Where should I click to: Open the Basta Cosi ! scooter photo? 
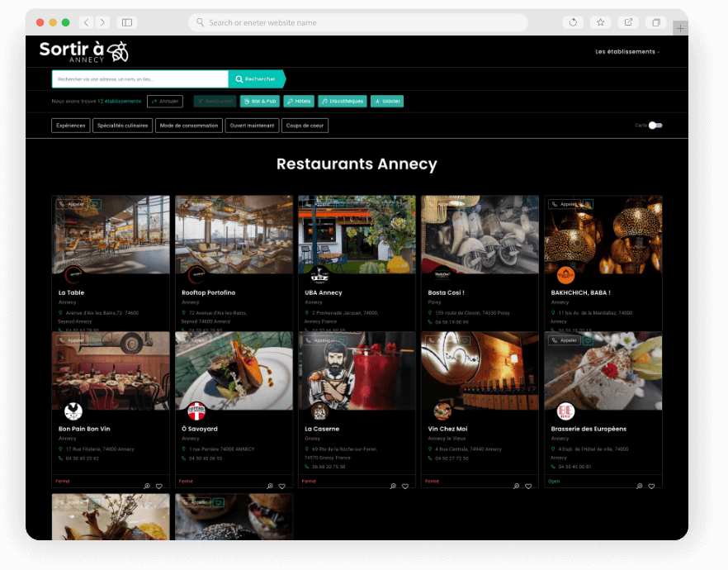pyautogui.click(x=480, y=235)
